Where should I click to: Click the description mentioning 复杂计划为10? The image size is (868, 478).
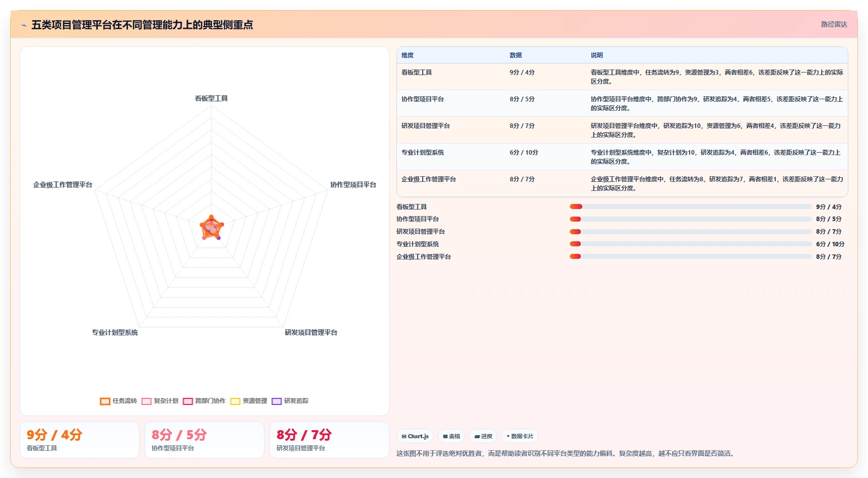pos(717,157)
